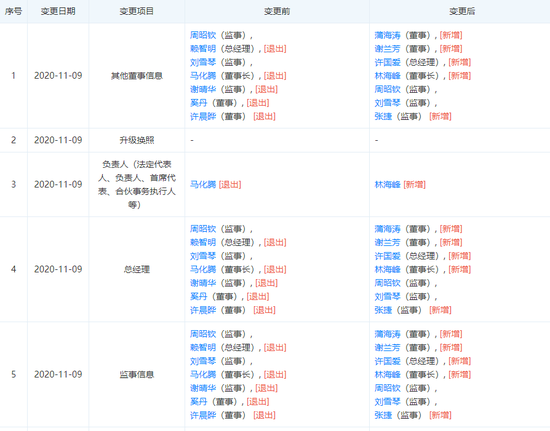Open 许晨晔 link in 监事信息 row

pyautogui.click(x=203, y=415)
